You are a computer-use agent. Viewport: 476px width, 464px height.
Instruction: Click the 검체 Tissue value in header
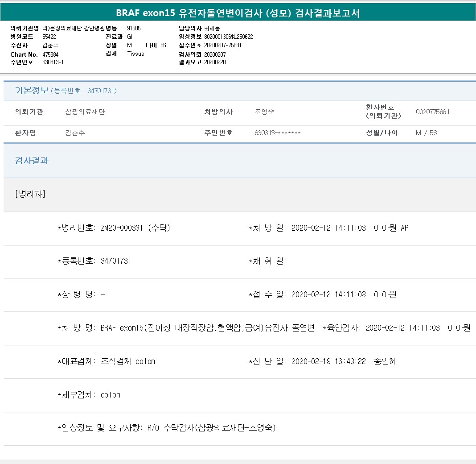coord(135,54)
